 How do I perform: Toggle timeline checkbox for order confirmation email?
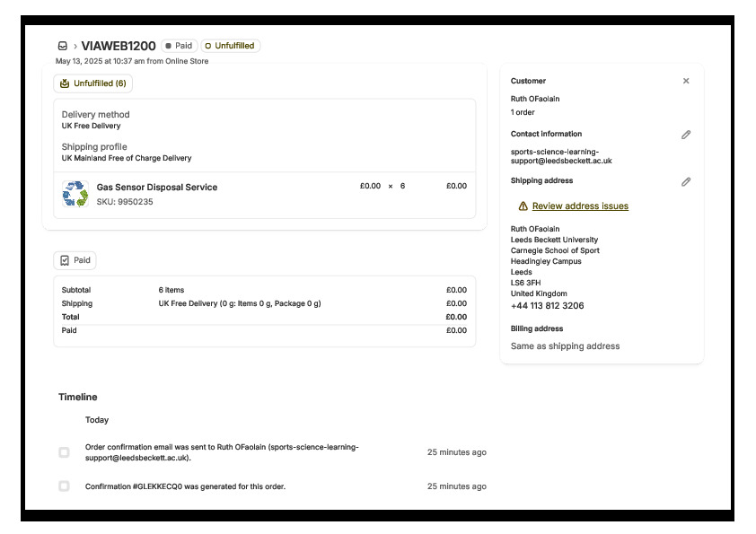[64, 452]
